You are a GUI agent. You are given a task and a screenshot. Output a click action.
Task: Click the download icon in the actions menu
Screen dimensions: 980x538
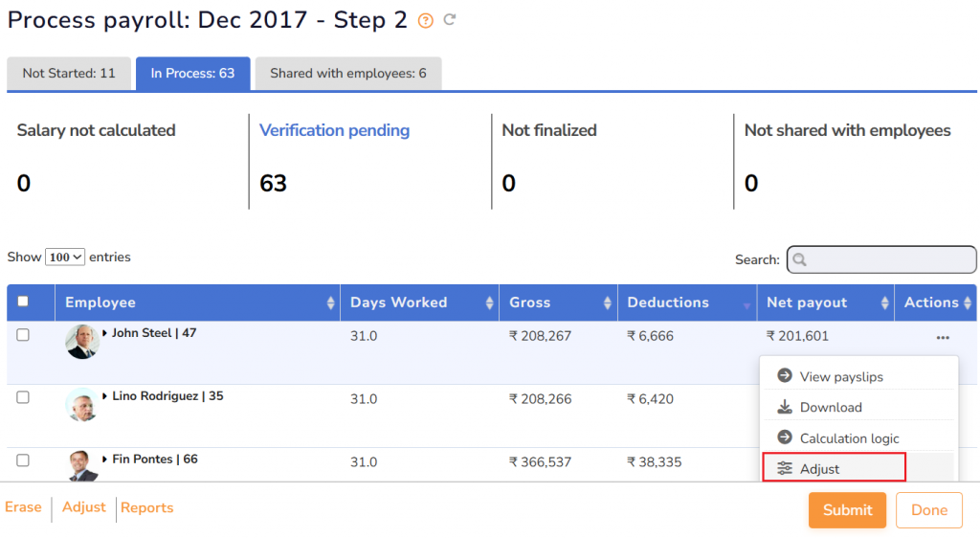[785, 407]
